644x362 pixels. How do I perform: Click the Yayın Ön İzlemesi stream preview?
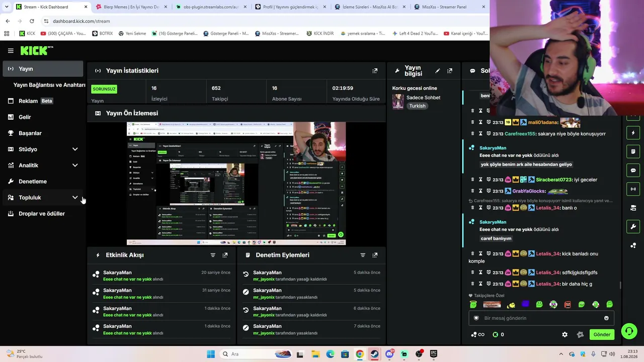coord(236,184)
